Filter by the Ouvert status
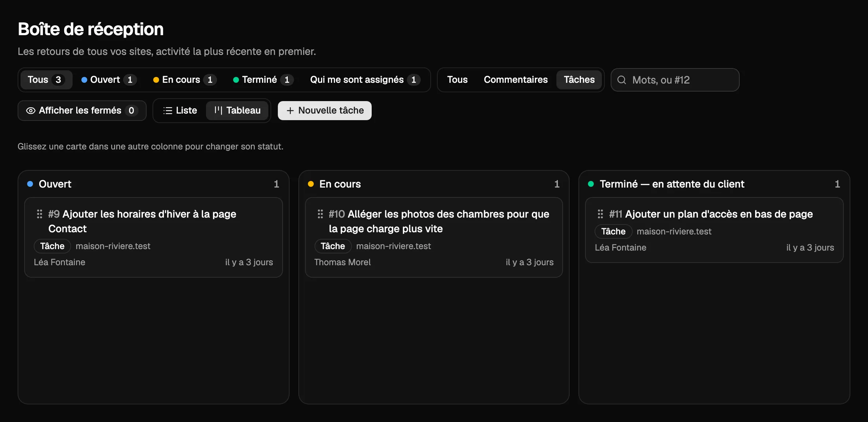 [x=109, y=80]
